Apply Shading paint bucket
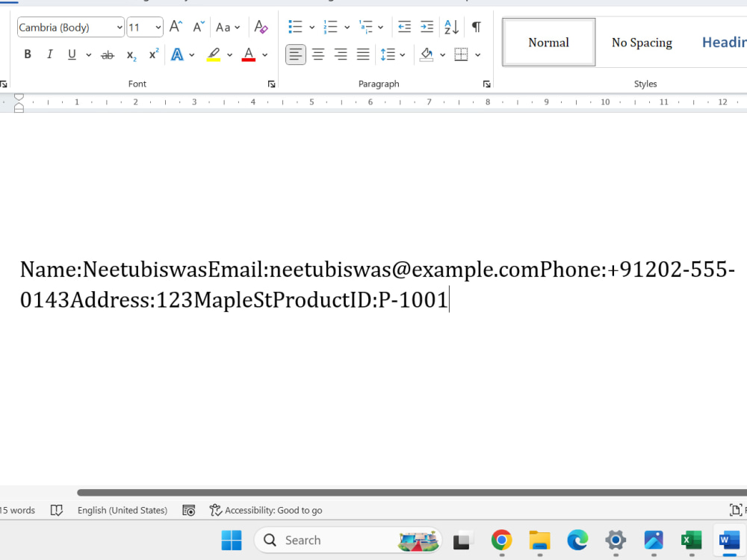 tap(427, 55)
